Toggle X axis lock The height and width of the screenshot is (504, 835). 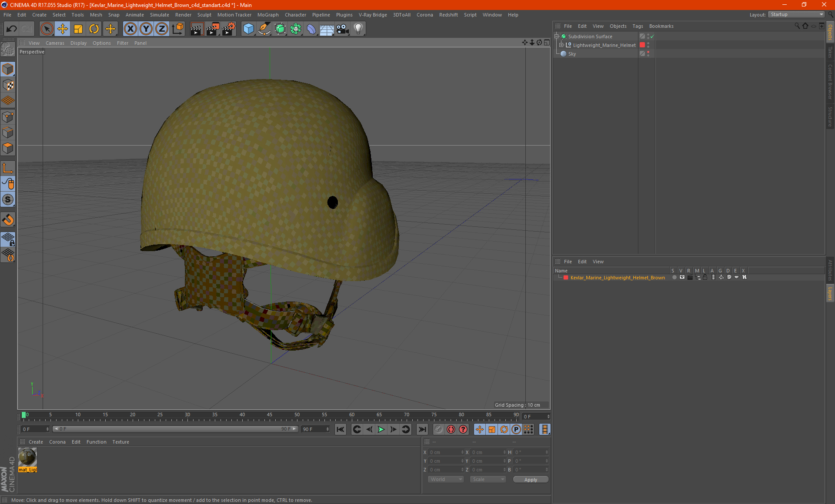coord(130,29)
